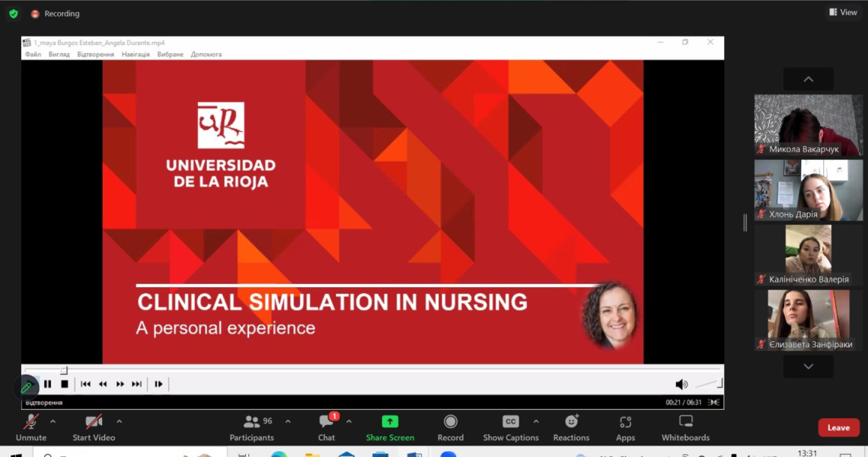Rewind the video
868x457 pixels.
point(103,384)
